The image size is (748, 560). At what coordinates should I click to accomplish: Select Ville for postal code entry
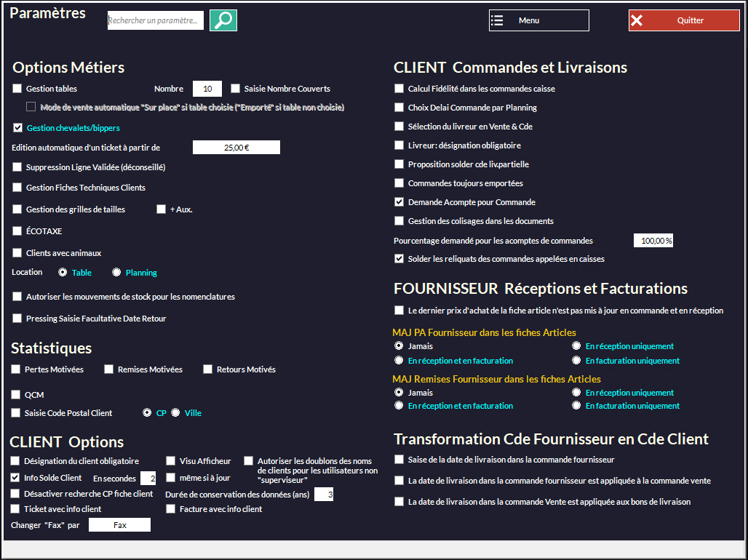[x=175, y=413]
